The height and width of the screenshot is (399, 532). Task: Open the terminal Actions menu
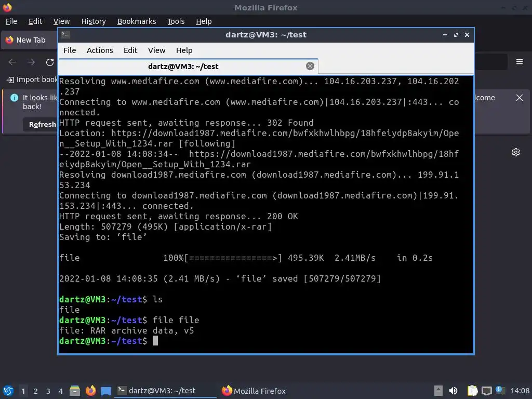[100, 50]
